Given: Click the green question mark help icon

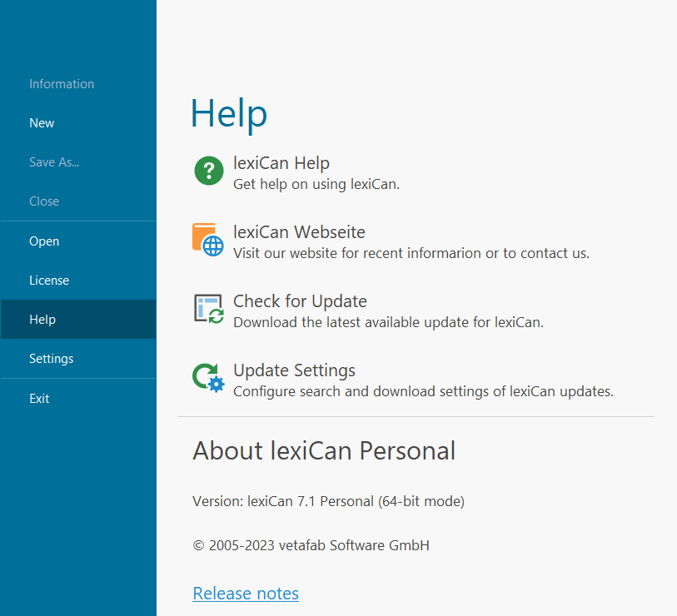Looking at the screenshot, I should (x=209, y=171).
